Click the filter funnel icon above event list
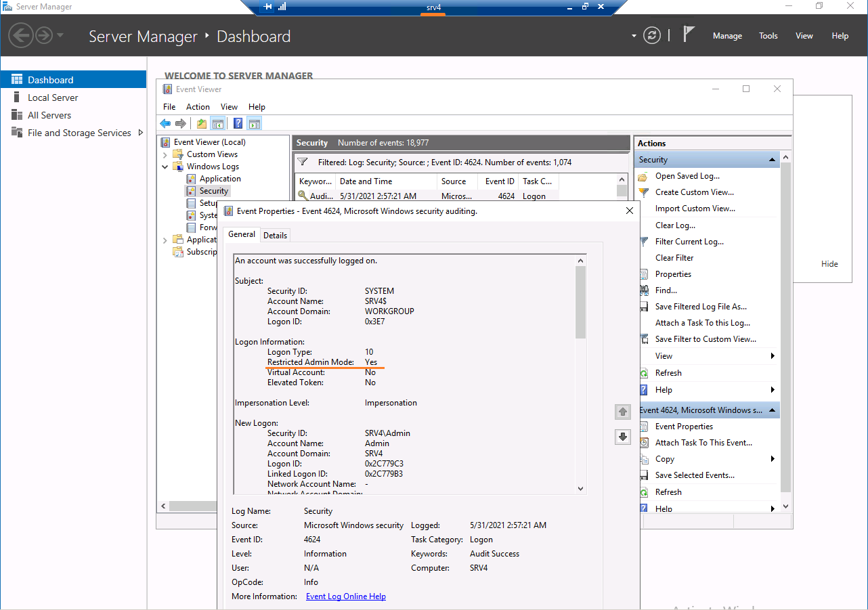The image size is (868, 610). [x=304, y=162]
